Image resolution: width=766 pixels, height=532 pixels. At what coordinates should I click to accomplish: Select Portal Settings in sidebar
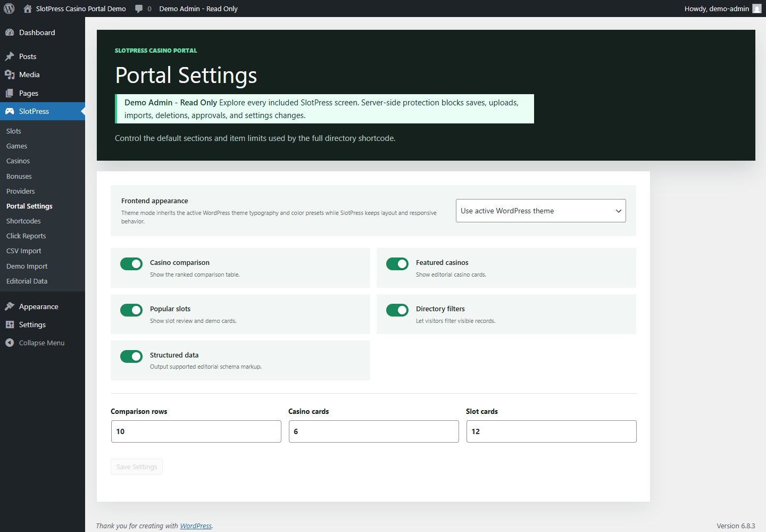[29, 206]
